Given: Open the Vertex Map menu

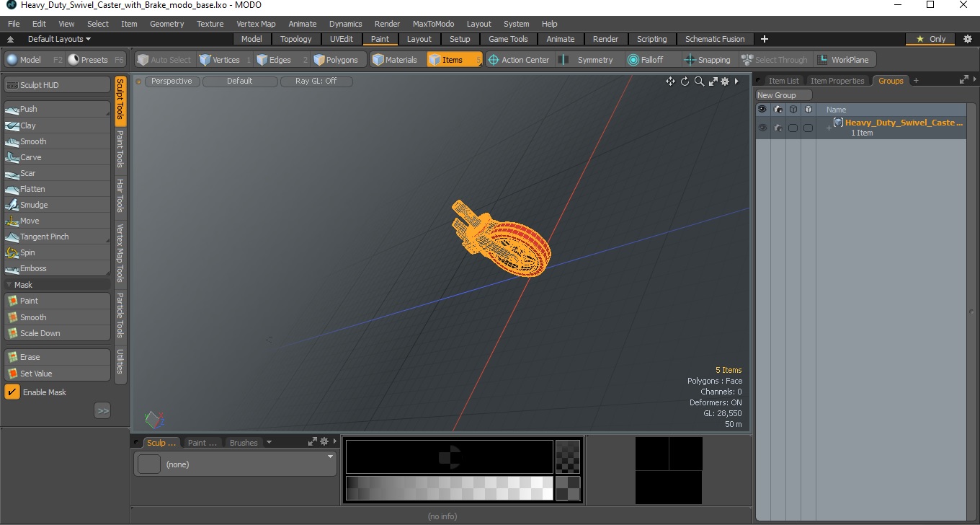Looking at the screenshot, I should (x=256, y=24).
